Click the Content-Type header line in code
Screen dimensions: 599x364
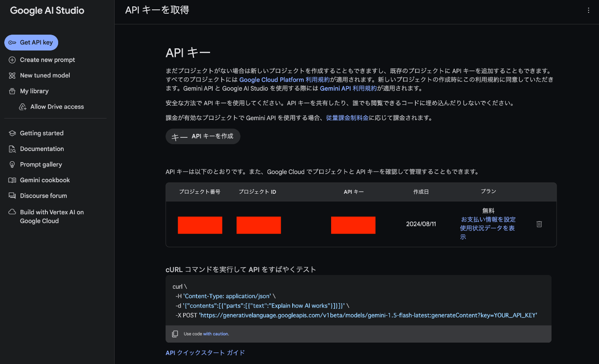tap(225, 296)
